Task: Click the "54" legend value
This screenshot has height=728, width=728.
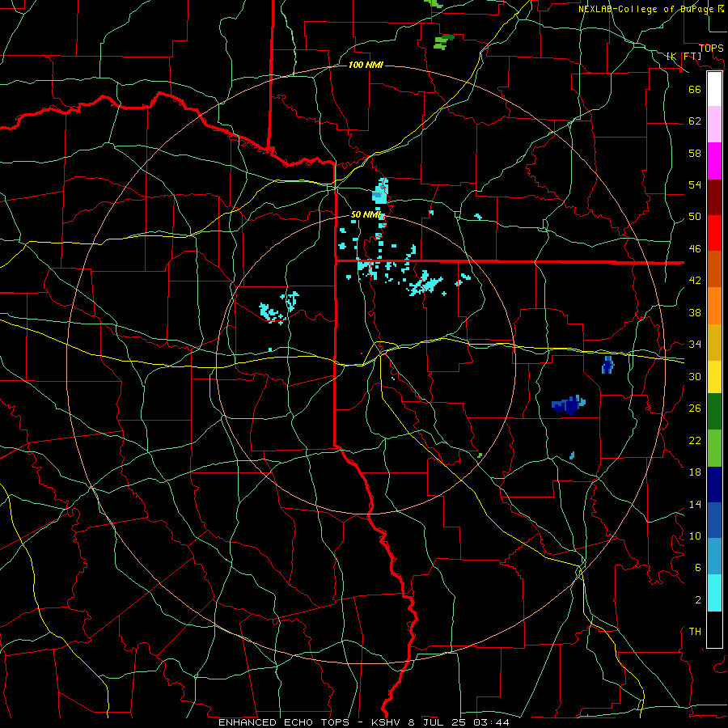Action: click(x=695, y=184)
